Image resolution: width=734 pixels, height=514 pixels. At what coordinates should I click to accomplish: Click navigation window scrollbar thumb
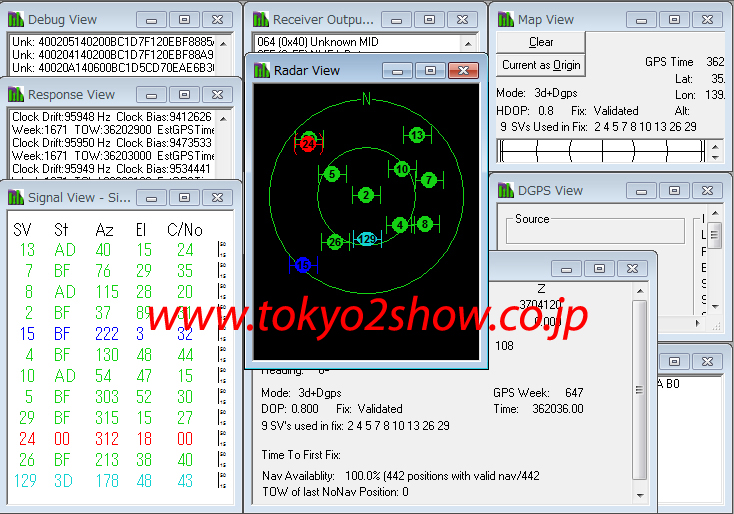[x=640, y=390]
